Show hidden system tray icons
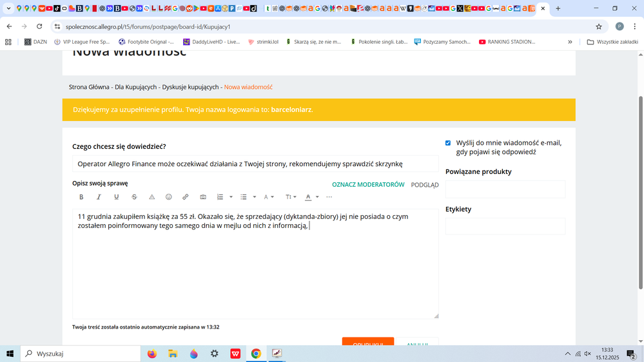Screen dimensions: 644x362 [x=567, y=354]
